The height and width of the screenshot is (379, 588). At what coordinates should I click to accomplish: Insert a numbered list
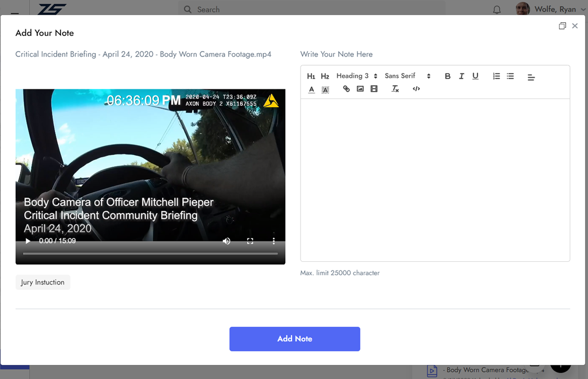click(x=496, y=77)
